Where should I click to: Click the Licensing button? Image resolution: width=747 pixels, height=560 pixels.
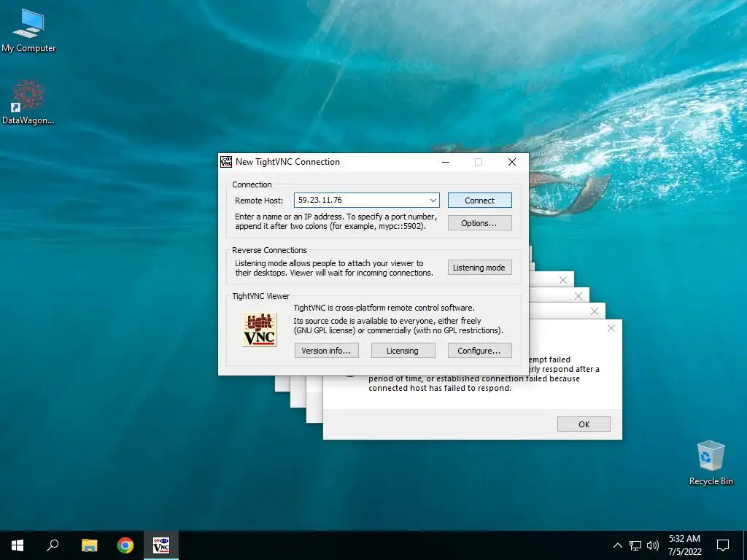click(x=403, y=351)
